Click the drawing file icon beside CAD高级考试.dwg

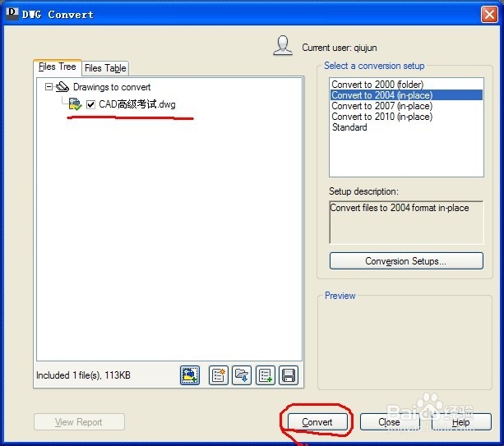[x=75, y=104]
